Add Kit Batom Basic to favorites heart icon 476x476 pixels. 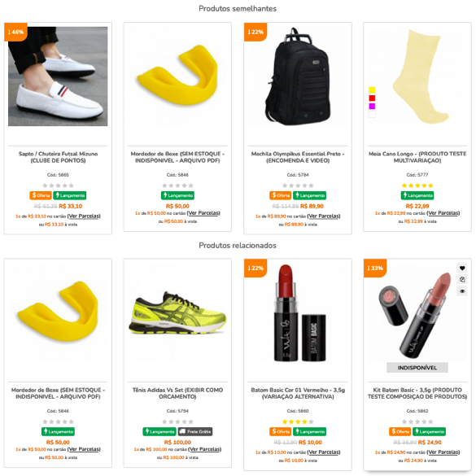coord(462,268)
